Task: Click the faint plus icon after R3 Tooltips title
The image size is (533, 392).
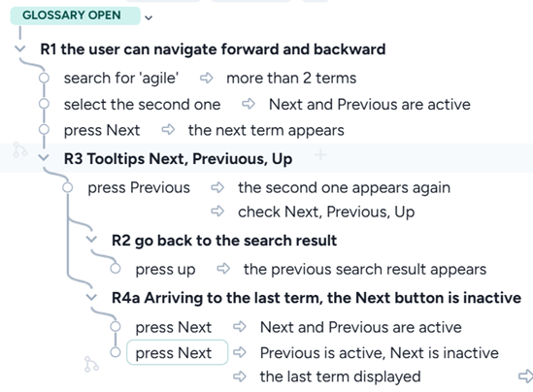Action: point(320,155)
